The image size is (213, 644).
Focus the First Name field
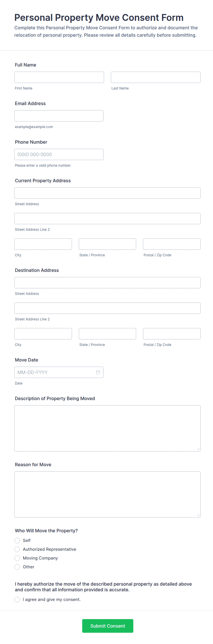[59, 77]
